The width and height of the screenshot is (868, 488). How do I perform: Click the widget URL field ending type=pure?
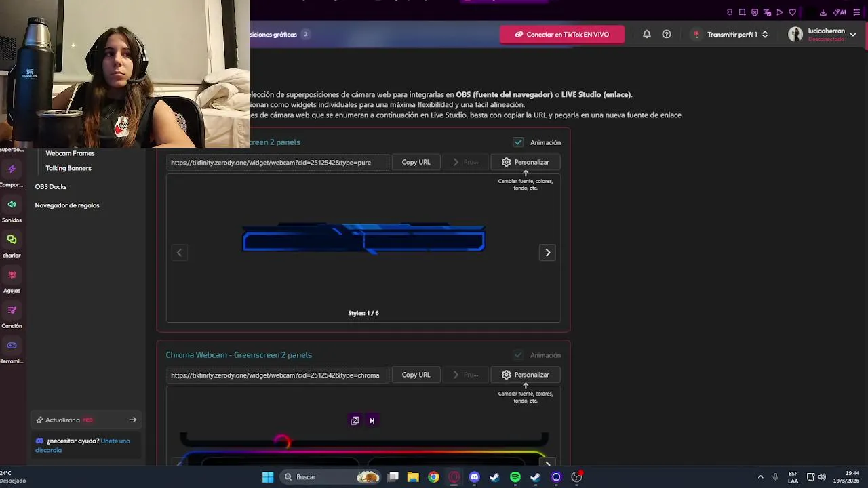pyautogui.click(x=278, y=163)
